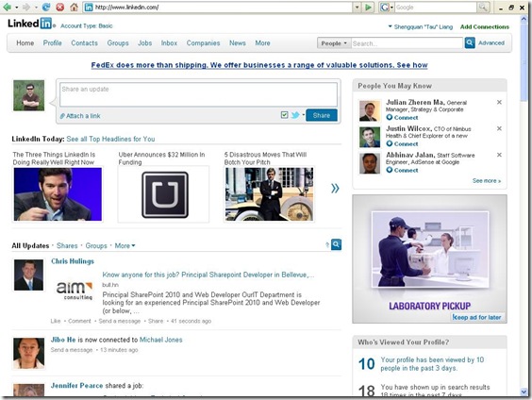Click the browser search magnifier icon
Screen dimensions: 532x400
483,8
